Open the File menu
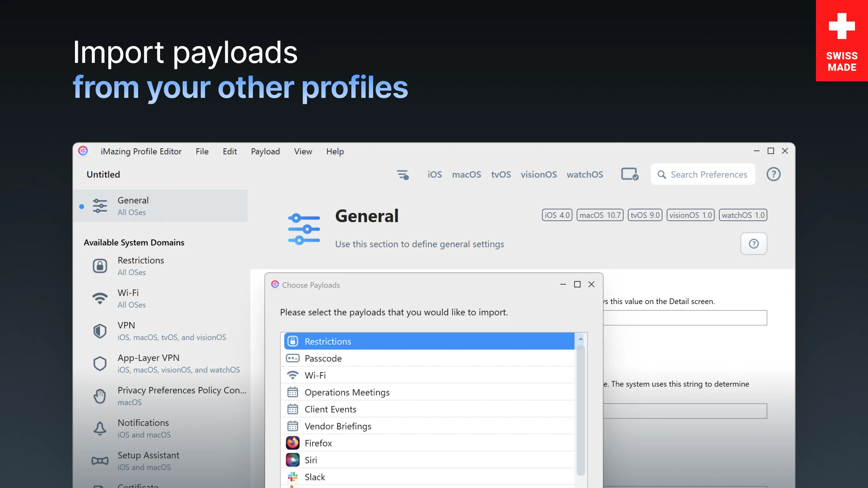The image size is (868, 488). coord(202,151)
